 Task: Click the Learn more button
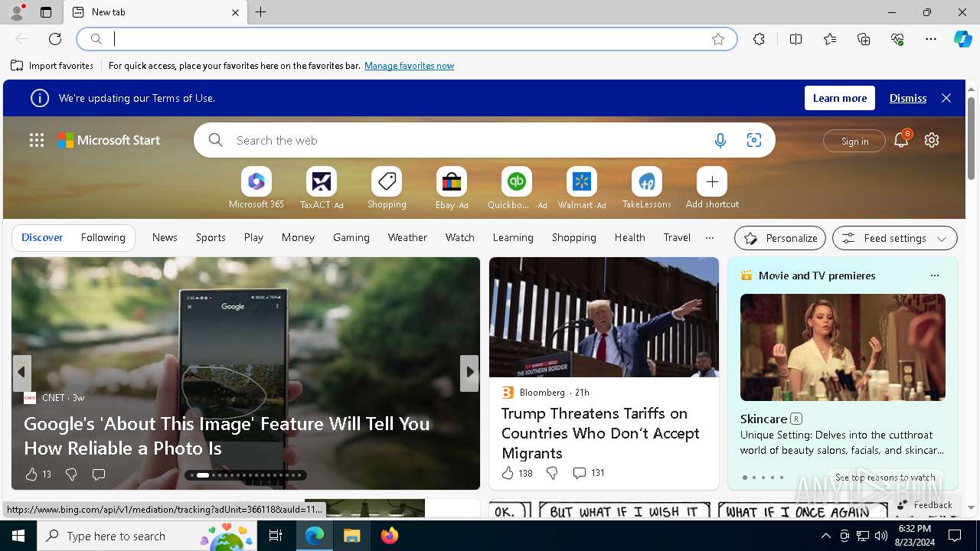click(840, 98)
